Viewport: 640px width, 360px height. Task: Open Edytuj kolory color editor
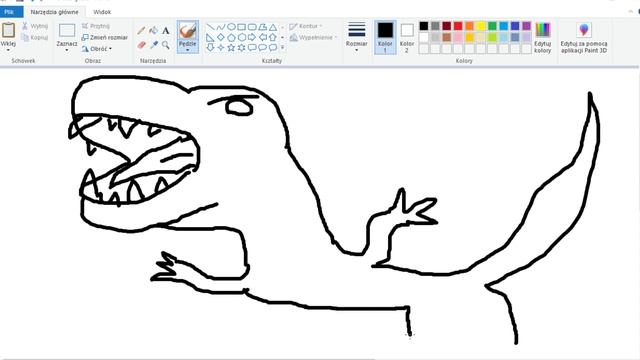pos(542,38)
